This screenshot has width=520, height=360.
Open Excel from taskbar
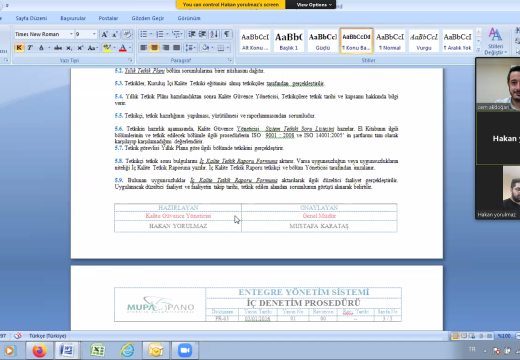[97, 350]
